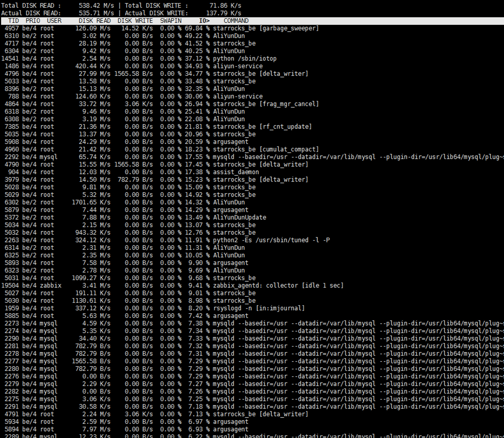The width and height of the screenshot is (504, 438).
Task: Click the starrocks_be [rf_cnt_update] row
Action: pos(262,127)
